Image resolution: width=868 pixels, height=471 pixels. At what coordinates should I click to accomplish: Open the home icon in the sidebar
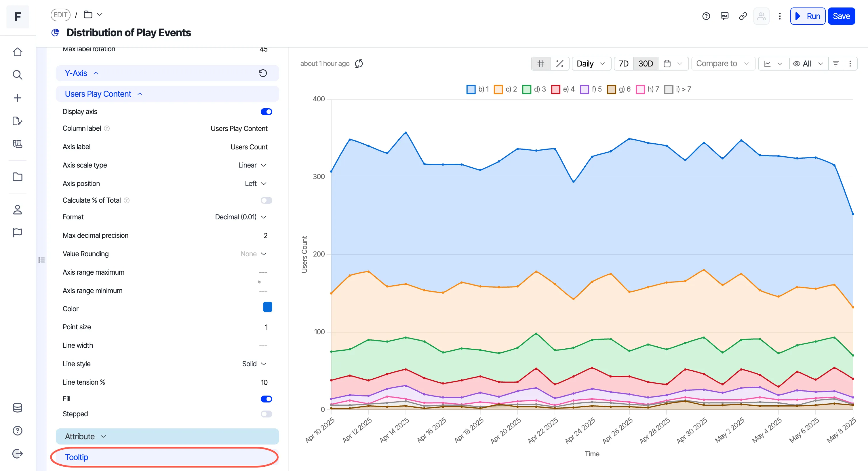tap(18, 52)
